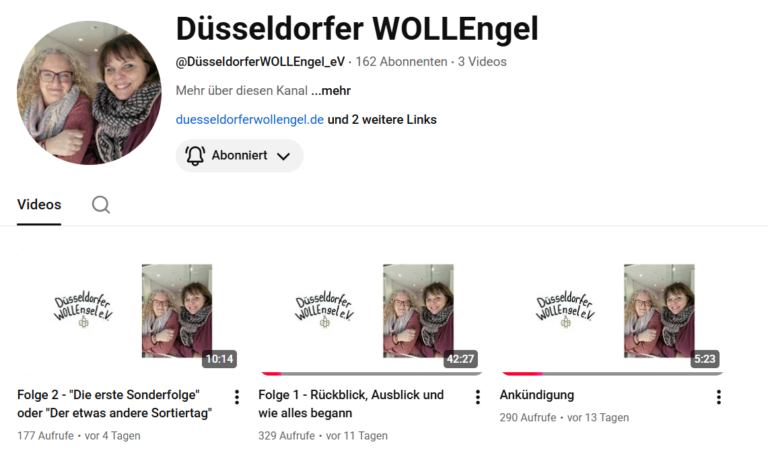This screenshot has height=457, width=768.
Task: Open Folge 1 - Rückblick, Ausblick title
Action: coord(351,404)
